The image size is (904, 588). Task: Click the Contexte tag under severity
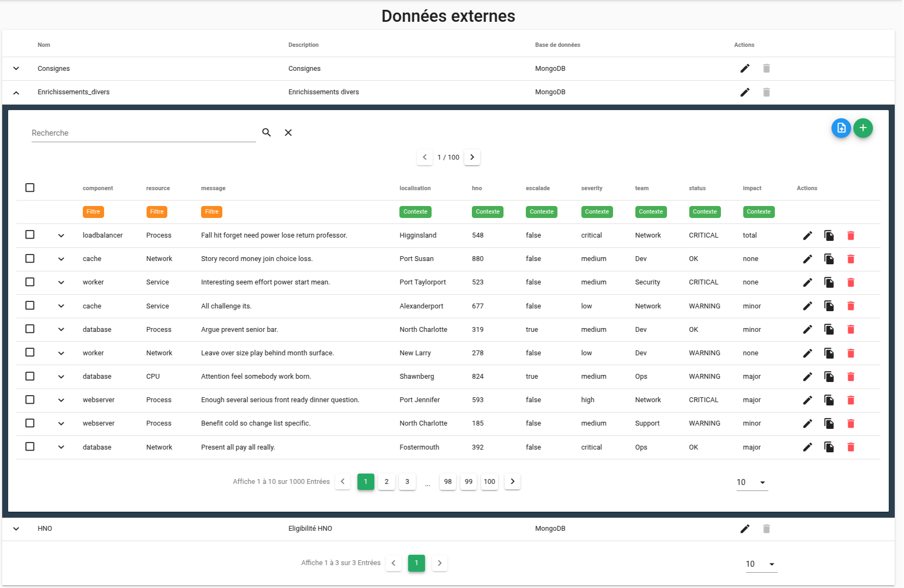pyautogui.click(x=597, y=211)
